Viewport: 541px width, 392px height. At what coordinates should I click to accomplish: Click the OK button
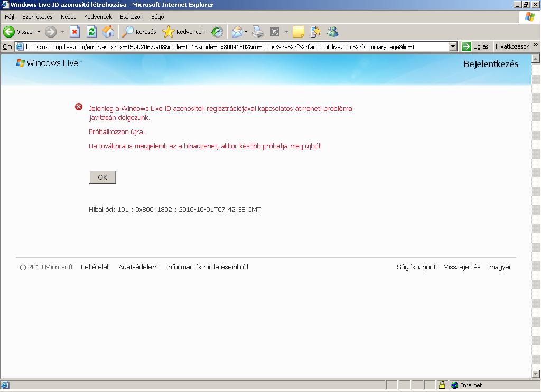point(102,177)
